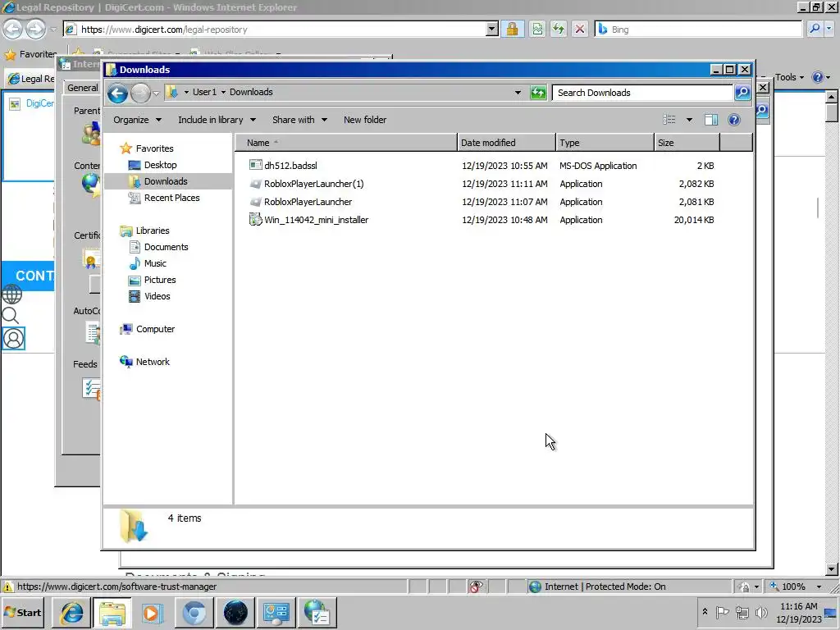Open Documents library in sidebar

click(166, 247)
